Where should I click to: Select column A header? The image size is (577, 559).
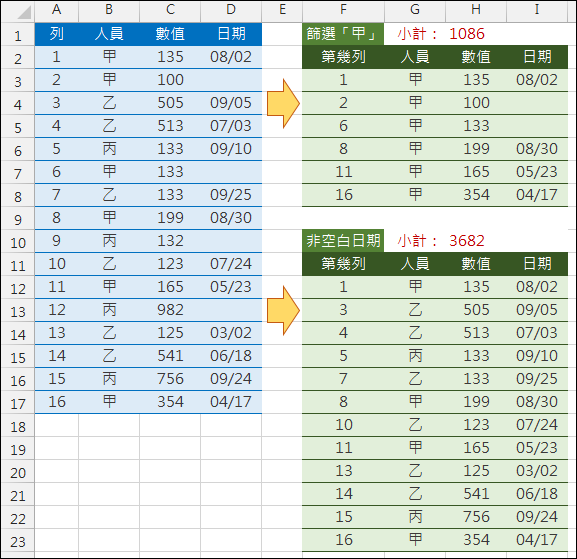point(56,10)
